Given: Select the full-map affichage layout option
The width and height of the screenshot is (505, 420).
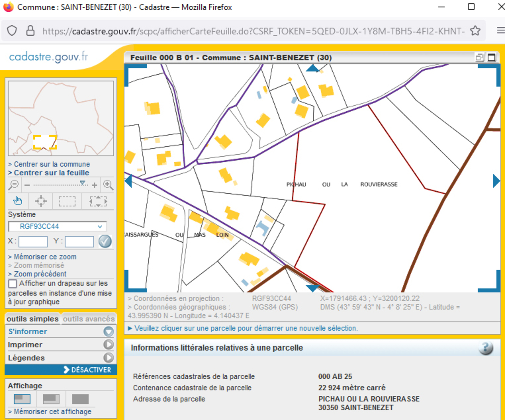Looking at the screenshot, I should (x=80, y=399).
